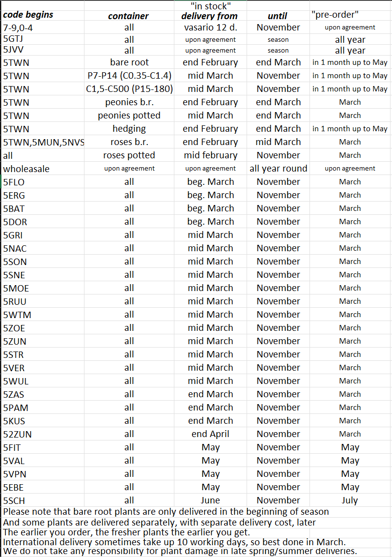Viewport: 392px width, 557px height.
Task: Click the "hedging" container cell
Action: pos(129,129)
